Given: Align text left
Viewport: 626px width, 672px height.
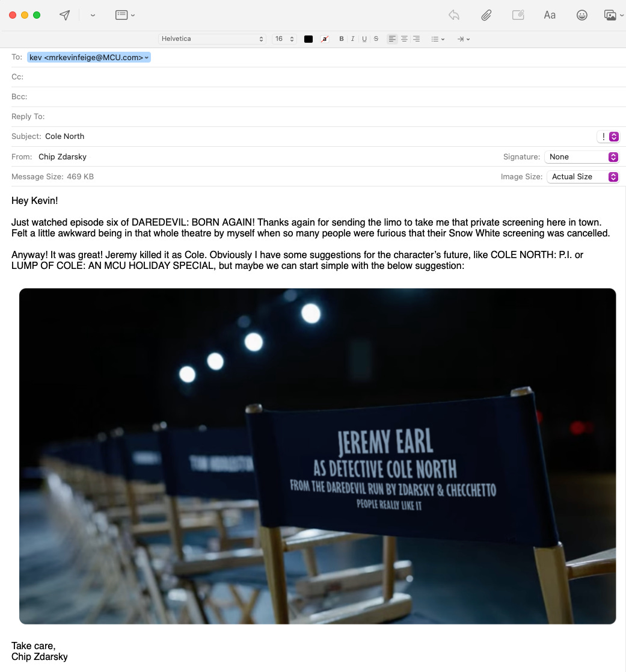Looking at the screenshot, I should [x=392, y=39].
